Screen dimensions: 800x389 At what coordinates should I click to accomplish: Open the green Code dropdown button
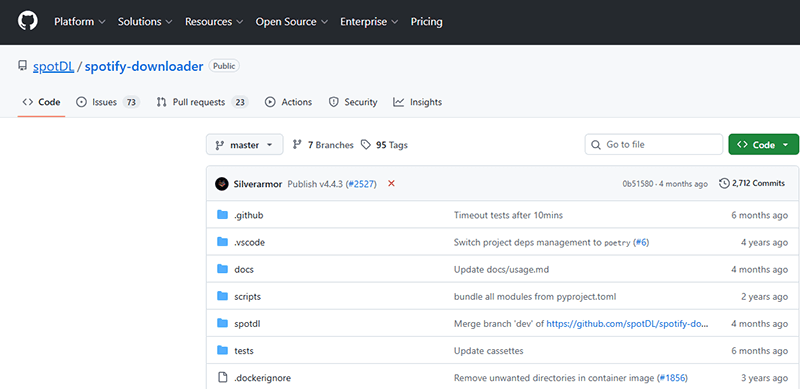click(763, 145)
